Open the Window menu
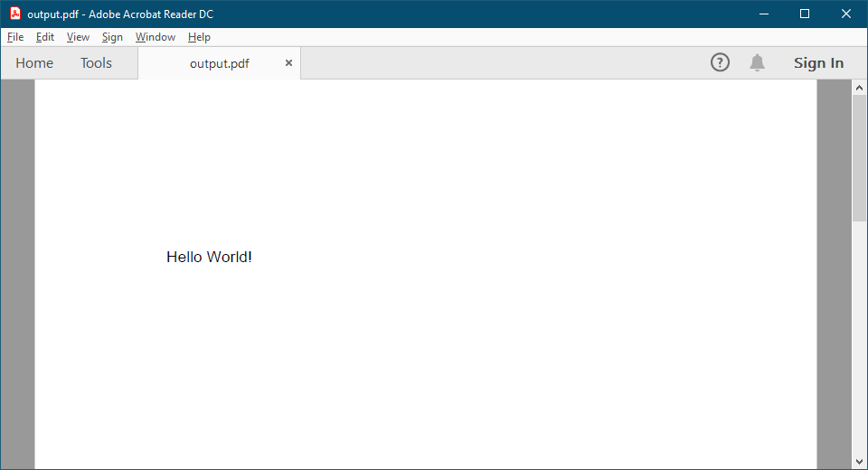The width and height of the screenshot is (868, 470). coord(155,37)
